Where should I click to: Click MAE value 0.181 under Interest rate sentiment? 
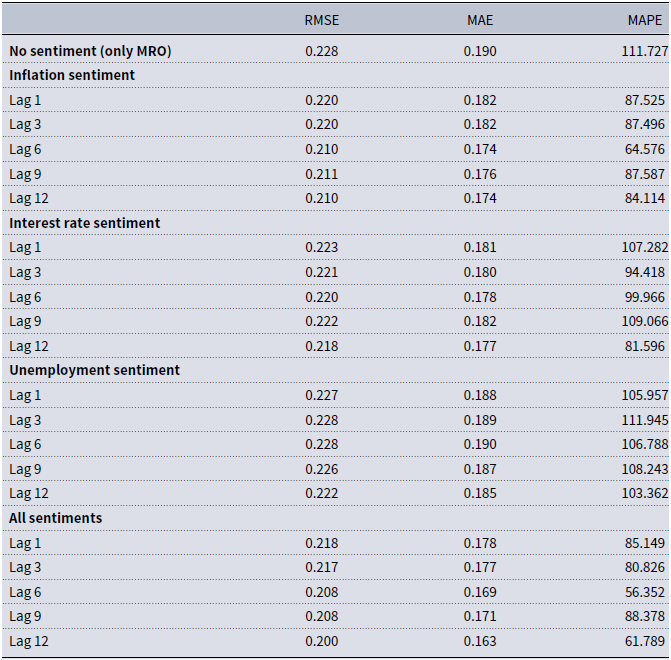pos(480,247)
